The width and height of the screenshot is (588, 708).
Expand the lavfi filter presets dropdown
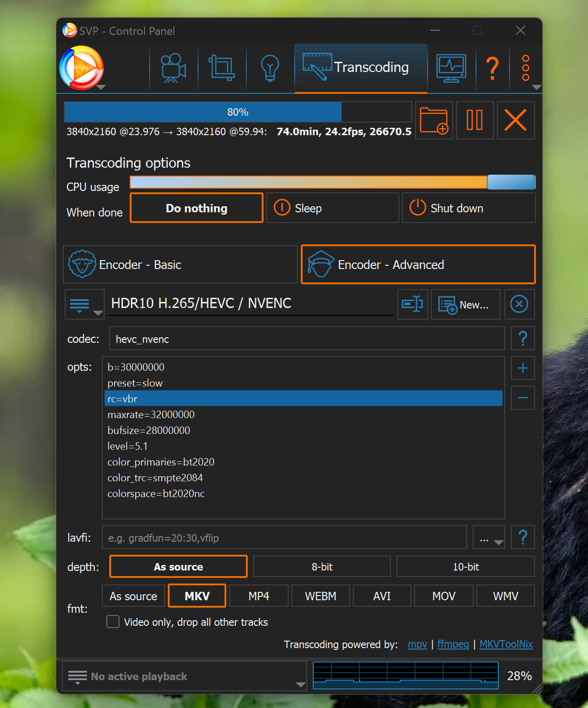(489, 538)
